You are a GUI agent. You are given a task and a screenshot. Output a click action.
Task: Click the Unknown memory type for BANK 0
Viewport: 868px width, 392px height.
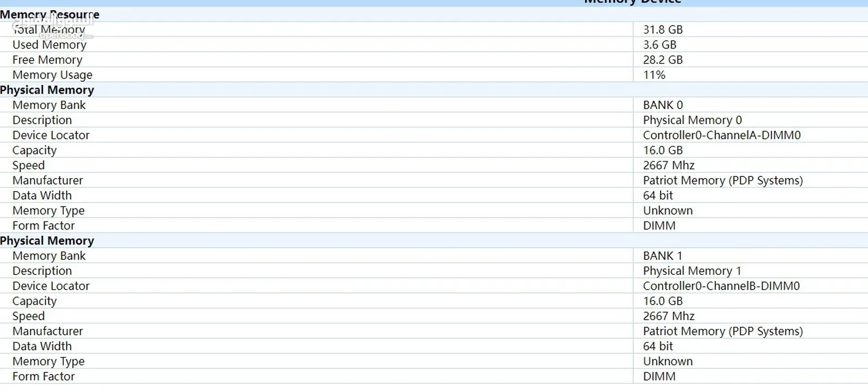coord(668,211)
